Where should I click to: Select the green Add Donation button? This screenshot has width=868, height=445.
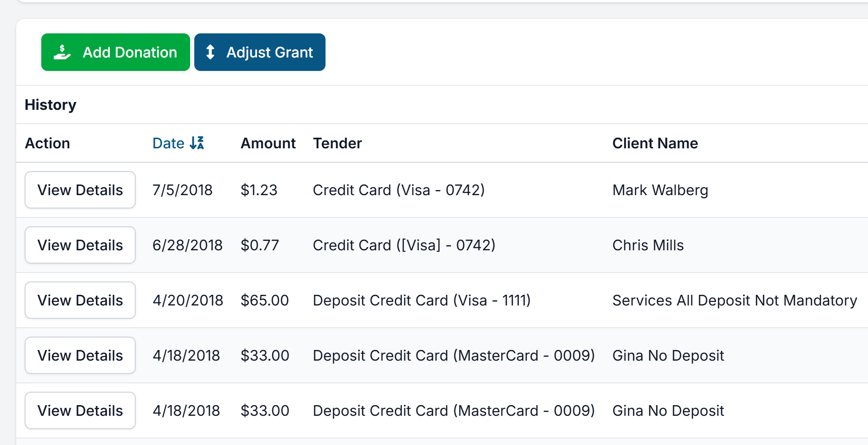click(115, 52)
